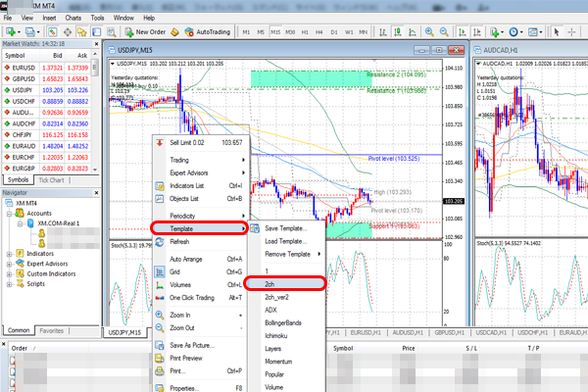Click the MetaEditor book icon
The width and height of the screenshot is (588, 392).
[174, 32]
